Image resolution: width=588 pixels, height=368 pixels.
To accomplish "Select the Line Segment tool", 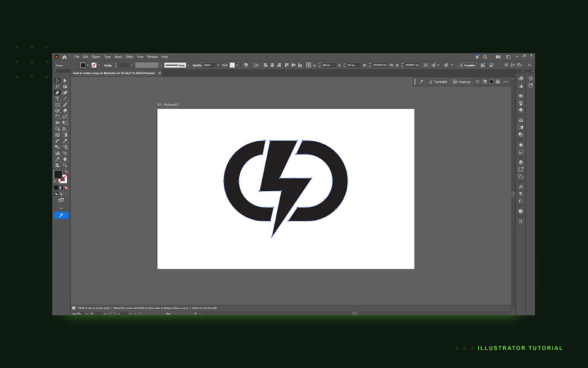I will 65,99.
